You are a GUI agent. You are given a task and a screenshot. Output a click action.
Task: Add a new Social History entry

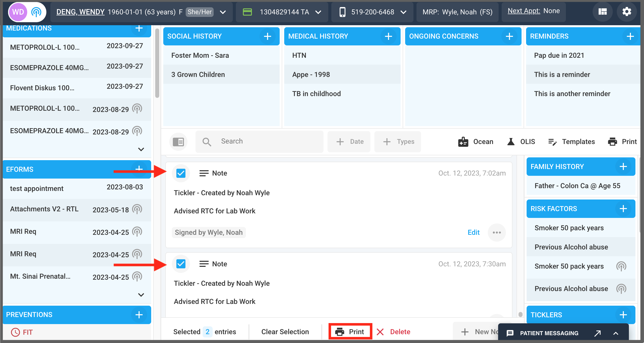pyautogui.click(x=267, y=36)
